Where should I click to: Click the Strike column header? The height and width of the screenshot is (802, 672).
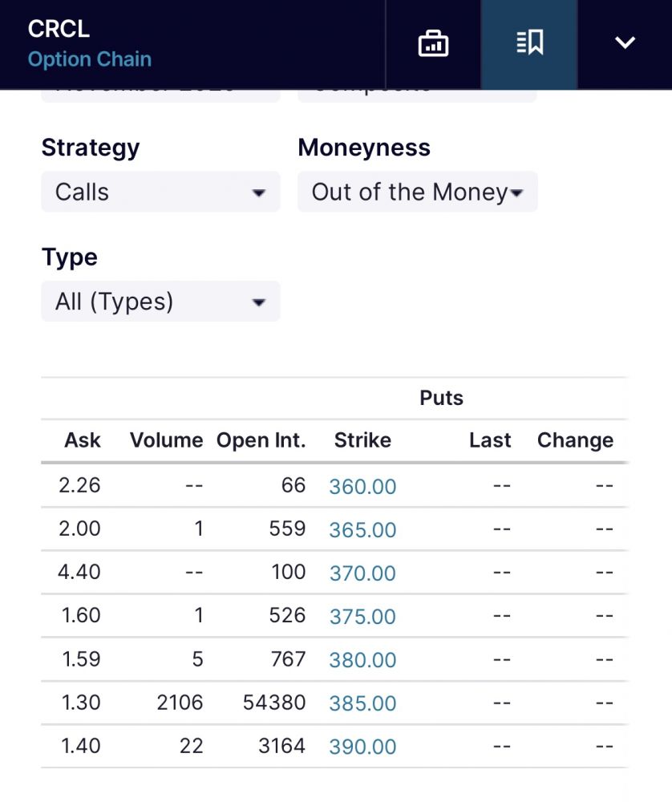(x=362, y=440)
